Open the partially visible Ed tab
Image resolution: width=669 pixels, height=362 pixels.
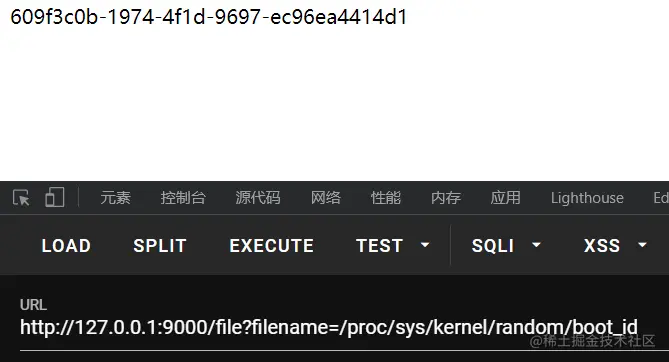pos(661,198)
